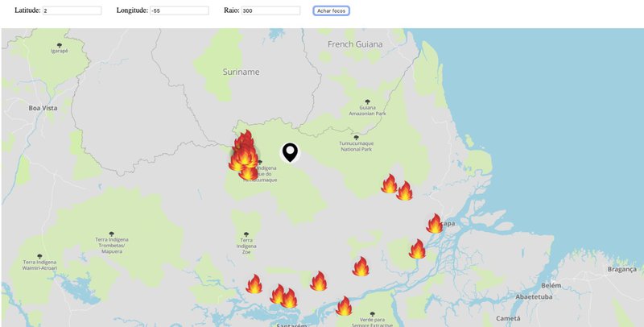
Task: Click the Tumucumaque National Park tree icon
Action: coord(357,137)
